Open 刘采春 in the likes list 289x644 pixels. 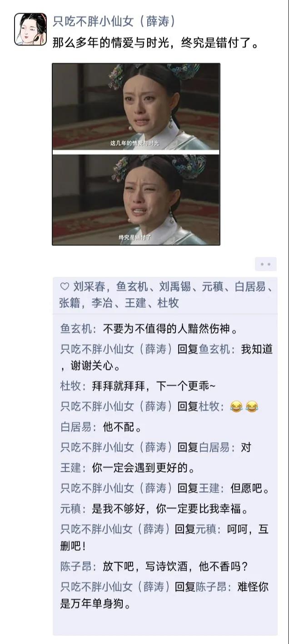tap(90, 287)
